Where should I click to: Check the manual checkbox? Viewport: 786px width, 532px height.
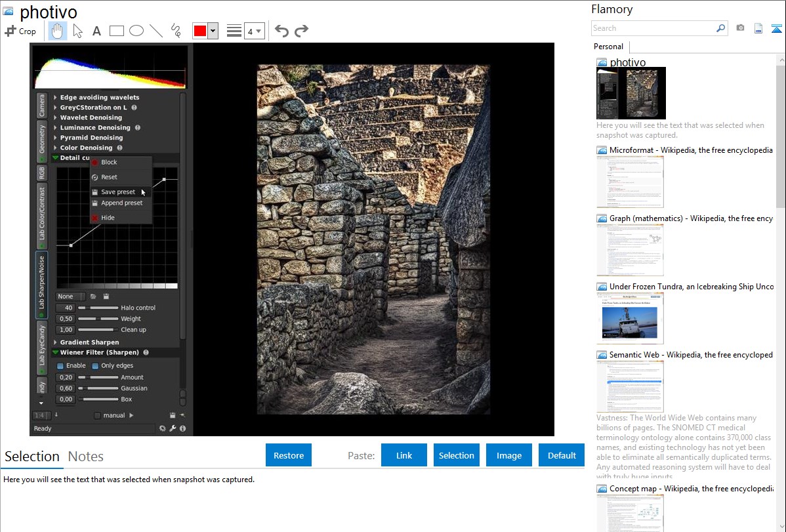(x=98, y=415)
